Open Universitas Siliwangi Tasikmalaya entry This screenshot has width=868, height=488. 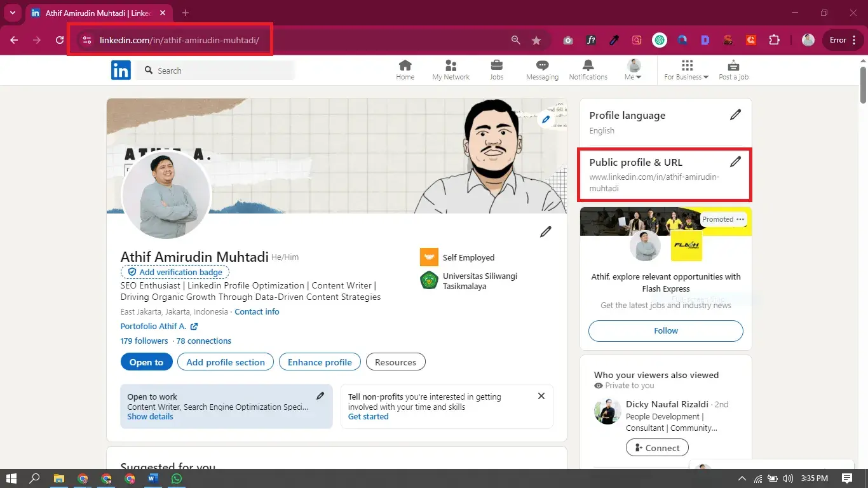tap(469, 281)
